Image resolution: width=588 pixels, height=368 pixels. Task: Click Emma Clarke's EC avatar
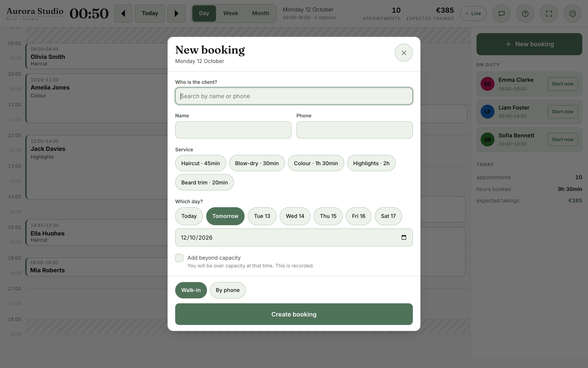487,84
